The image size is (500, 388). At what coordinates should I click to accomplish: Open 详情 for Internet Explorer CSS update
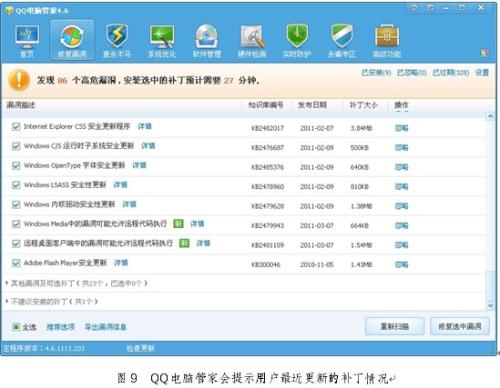tap(145, 126)
